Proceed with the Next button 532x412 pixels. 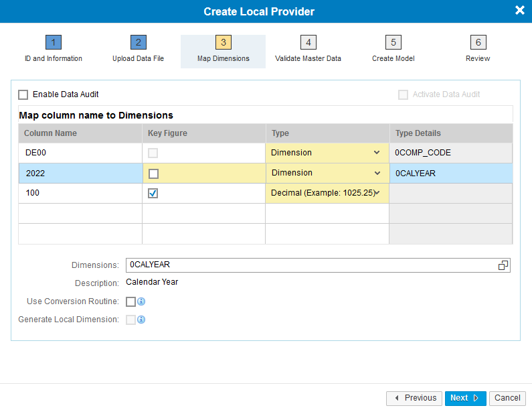(x=466, y=398)
